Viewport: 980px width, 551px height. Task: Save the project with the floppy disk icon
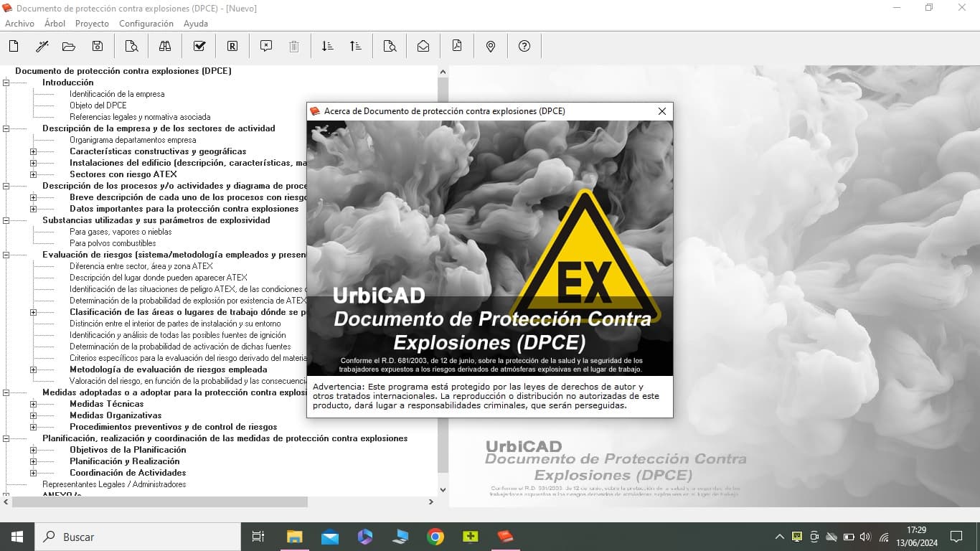98,46
